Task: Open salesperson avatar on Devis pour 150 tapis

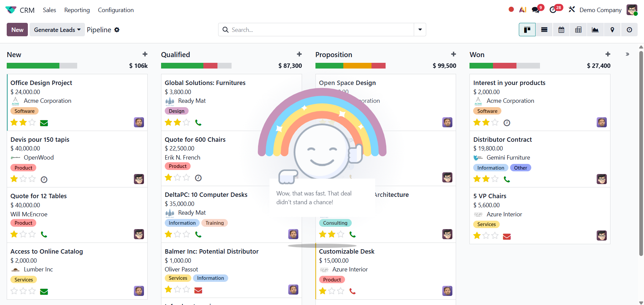Action: (139, 179)
